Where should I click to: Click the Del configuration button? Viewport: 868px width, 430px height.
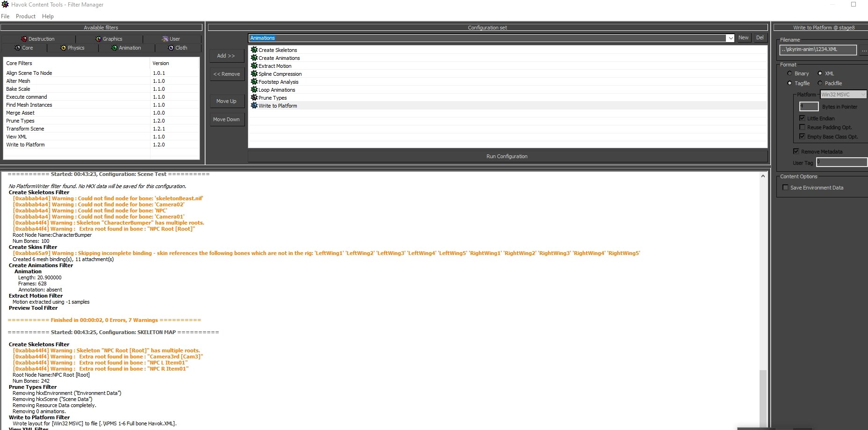click(760, 38)
